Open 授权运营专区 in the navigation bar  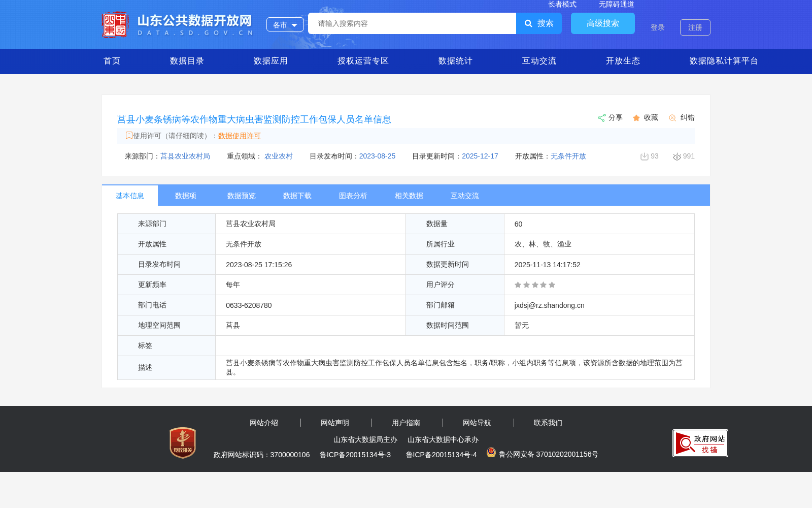(x=363, y=61)
